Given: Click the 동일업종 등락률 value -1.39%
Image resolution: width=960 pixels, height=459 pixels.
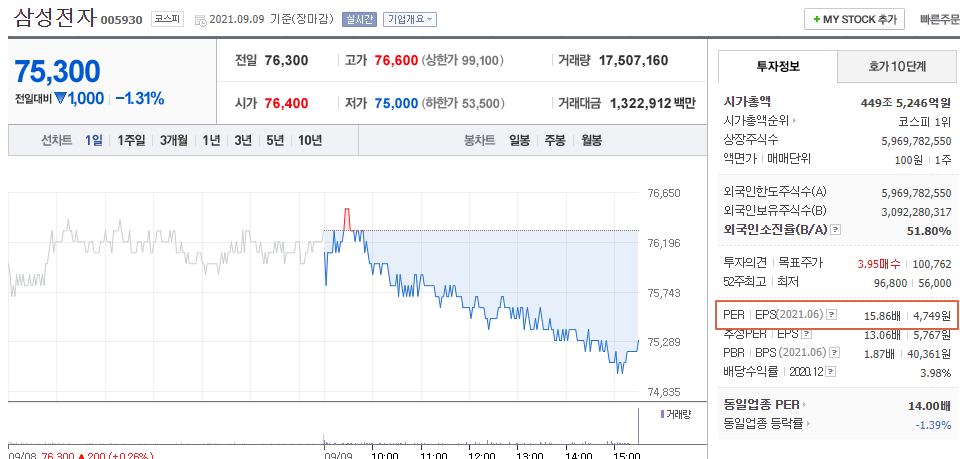Looking at the screenshot, I should tap(933, 424).
